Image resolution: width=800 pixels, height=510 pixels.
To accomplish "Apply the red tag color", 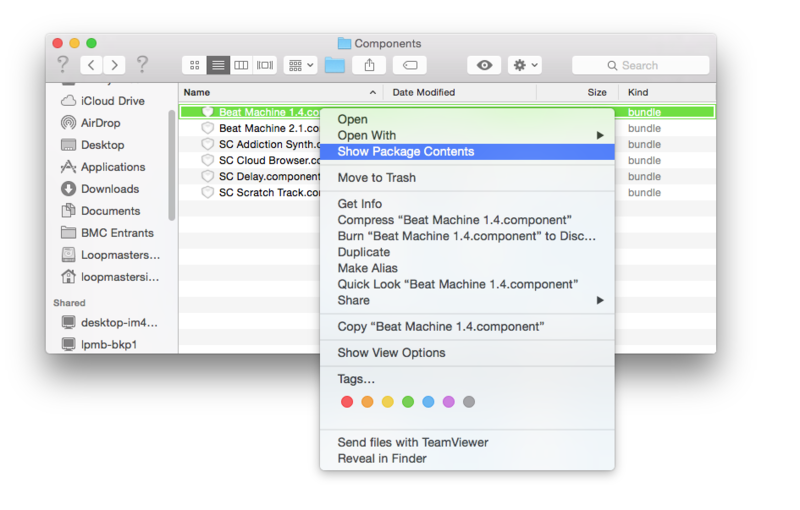I will (347, 402).
